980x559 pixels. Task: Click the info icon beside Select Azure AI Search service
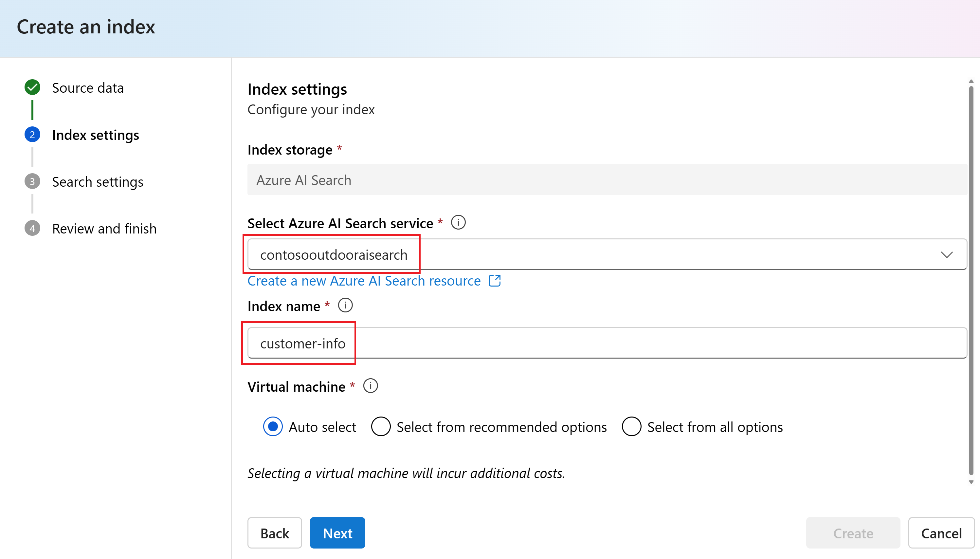(x=458, y=223)
